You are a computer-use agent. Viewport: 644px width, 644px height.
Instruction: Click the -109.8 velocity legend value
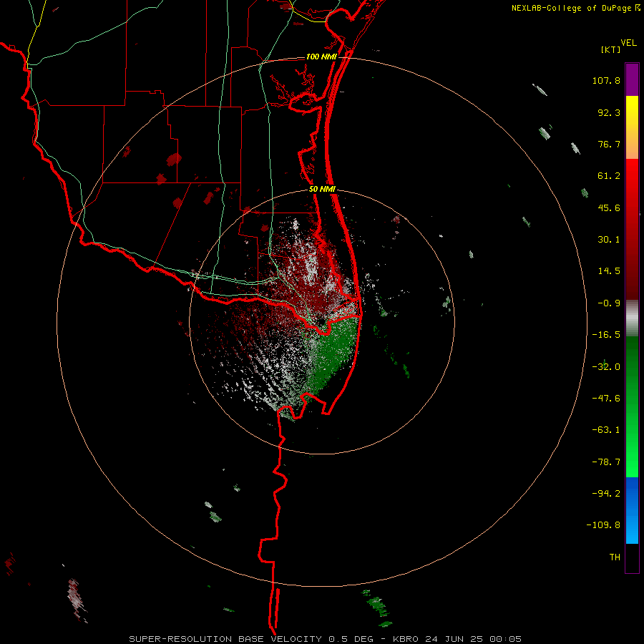tap(603, 525)
